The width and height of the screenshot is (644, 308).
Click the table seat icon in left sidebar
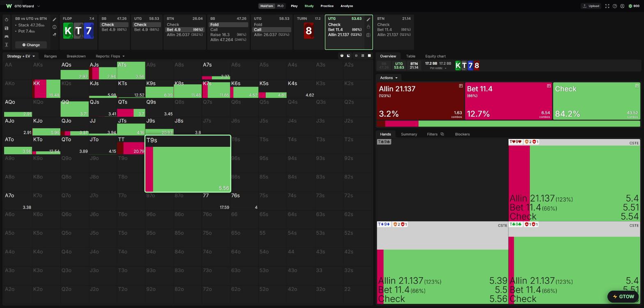tap(7, 37)
